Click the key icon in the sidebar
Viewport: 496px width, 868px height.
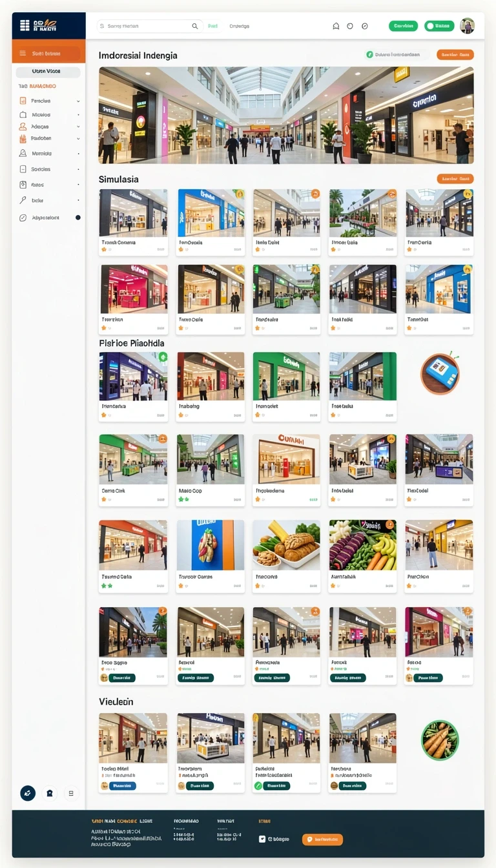23,200
